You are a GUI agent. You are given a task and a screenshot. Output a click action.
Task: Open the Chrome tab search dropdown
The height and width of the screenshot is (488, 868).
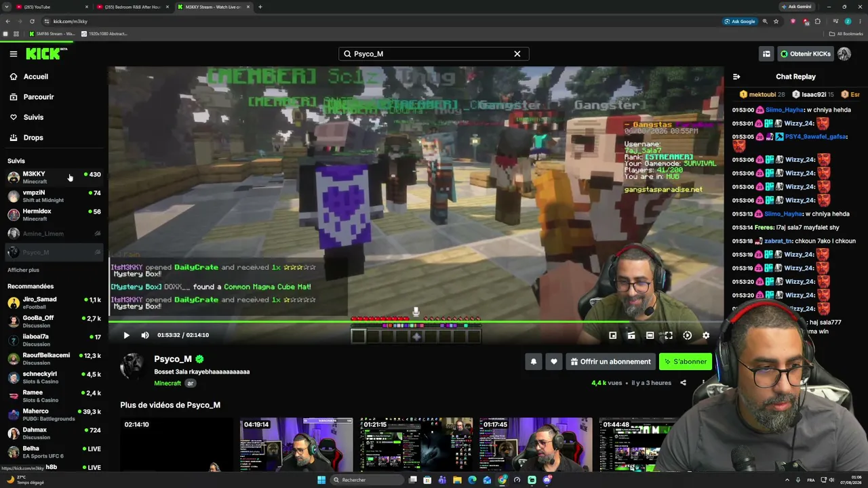(x=6, y=7)
